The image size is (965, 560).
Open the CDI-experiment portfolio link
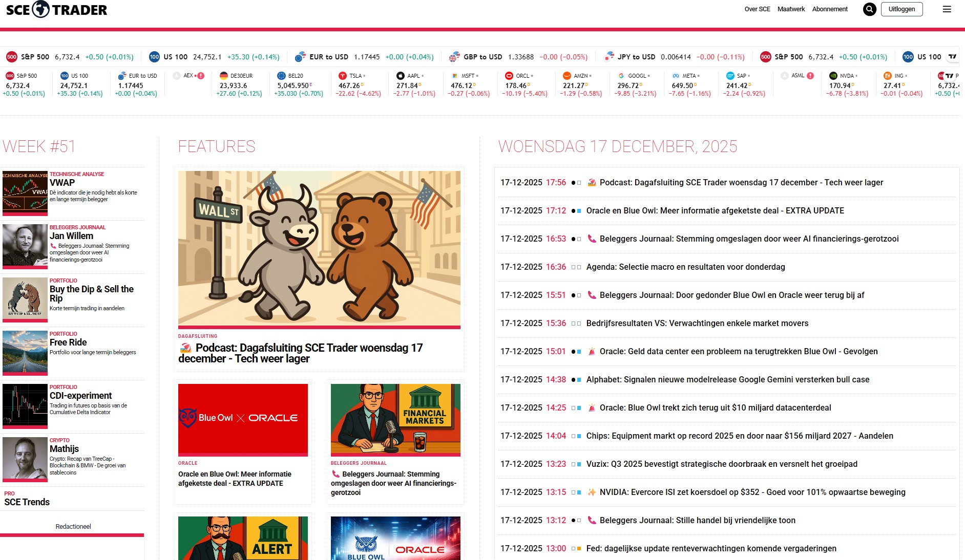(80, 396)
